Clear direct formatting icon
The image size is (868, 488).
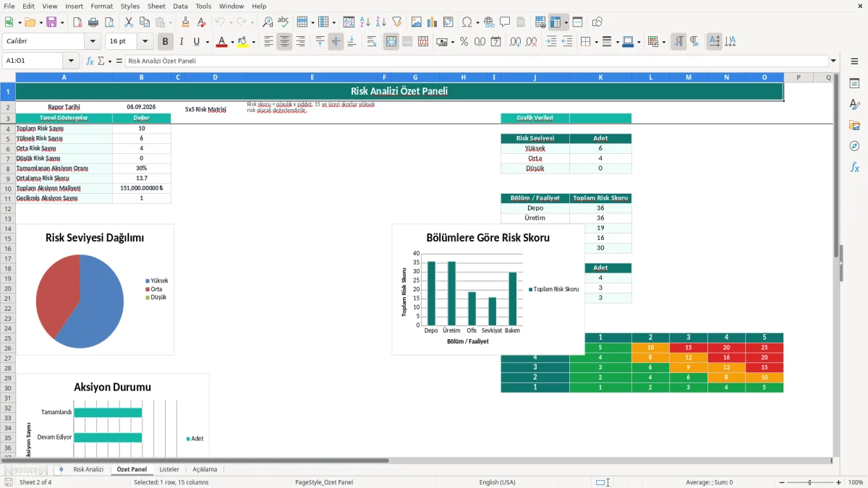pos(201,22)
